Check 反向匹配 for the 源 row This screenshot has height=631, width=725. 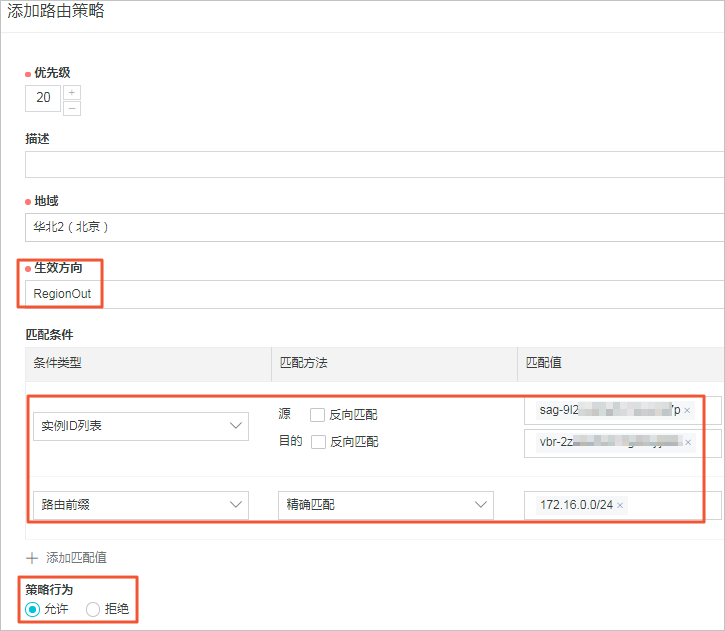(x=317, y=415)
